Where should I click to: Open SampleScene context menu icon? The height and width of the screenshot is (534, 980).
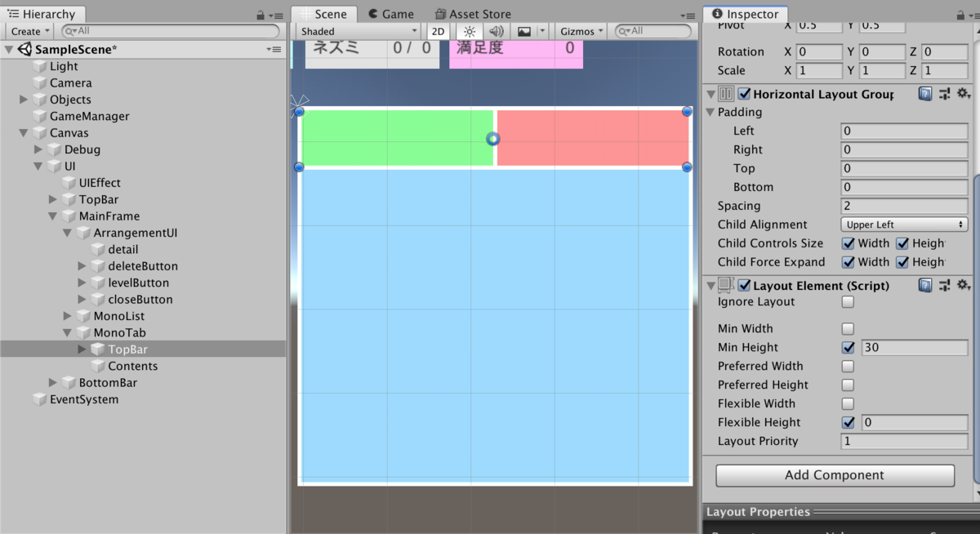click(x=274, y=49)
